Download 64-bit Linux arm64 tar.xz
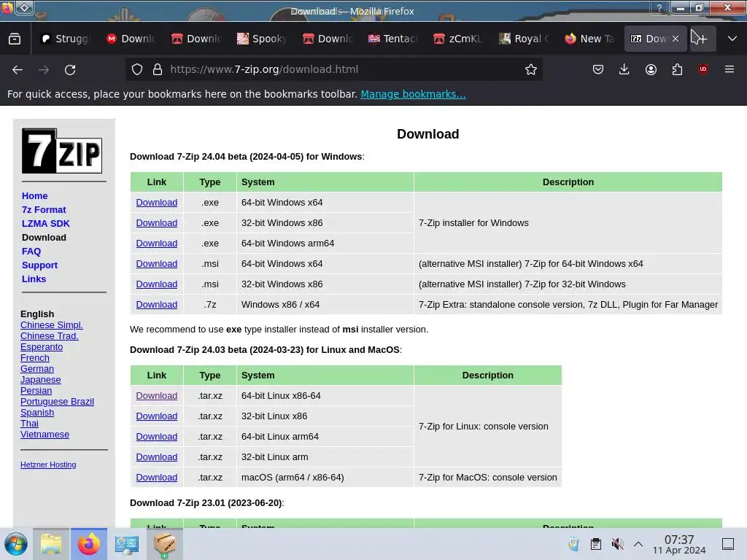 (157, 437)
